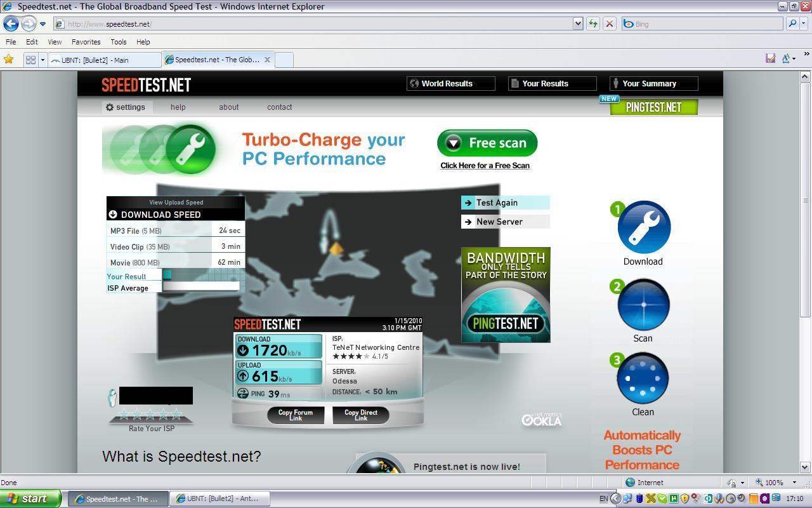Expand the command bar overflow chevron
This screenshot has width=812, height=508.
806,54
